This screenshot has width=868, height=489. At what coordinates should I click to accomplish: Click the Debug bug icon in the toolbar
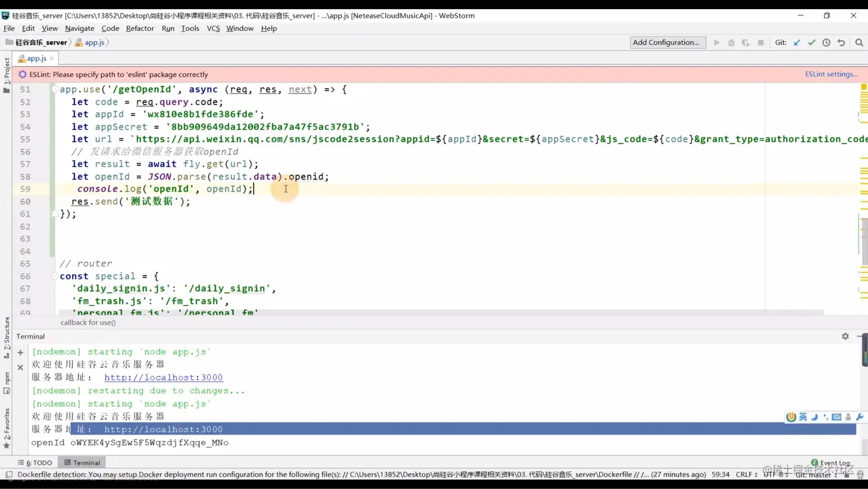click(731, 43)
